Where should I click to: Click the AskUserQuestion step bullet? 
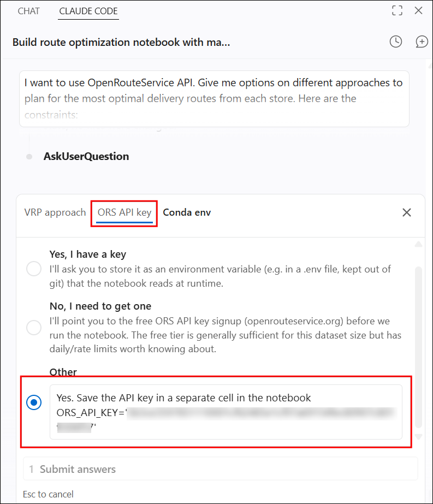tap(29, 157)
